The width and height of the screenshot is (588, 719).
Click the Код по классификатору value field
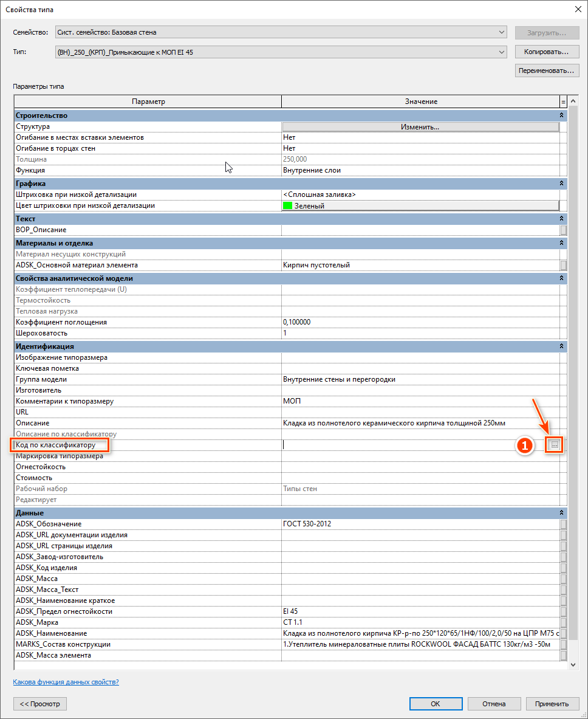pyautogui.click(x=413, y=446)
